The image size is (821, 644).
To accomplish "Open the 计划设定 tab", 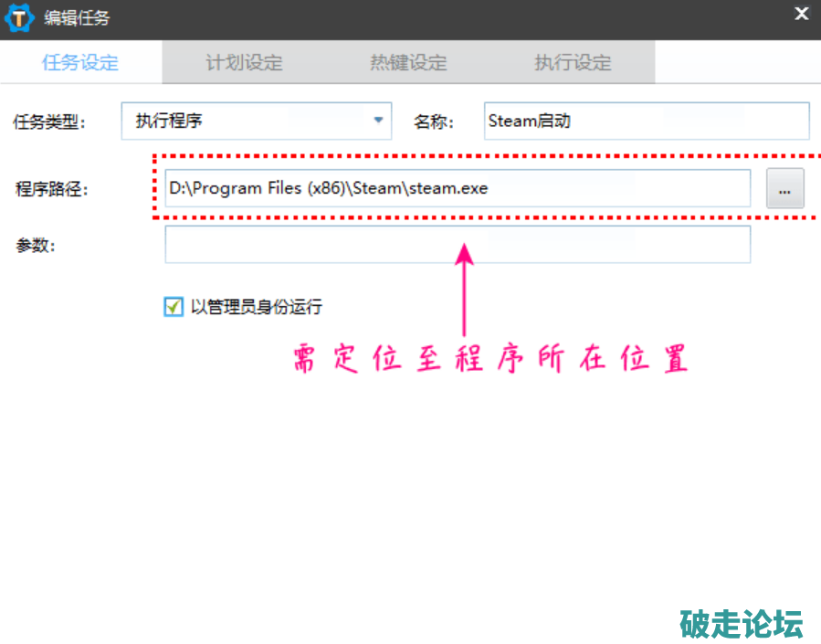I will [x=244, y=62].
